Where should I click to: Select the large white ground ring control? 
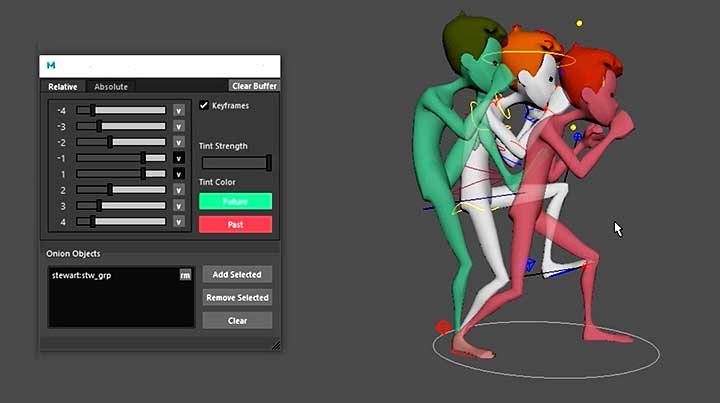pos(546,350)
